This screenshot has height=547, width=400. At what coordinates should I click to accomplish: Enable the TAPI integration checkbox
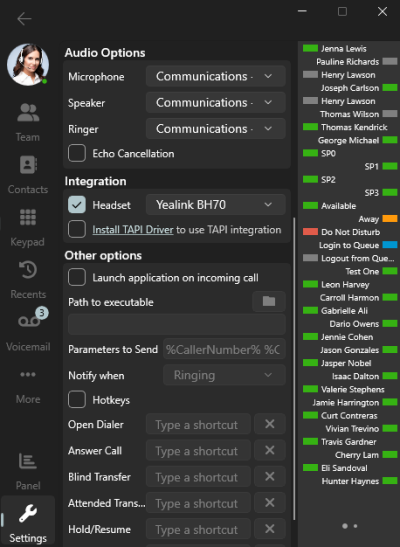pyautogui.click(x=77, y=230)
